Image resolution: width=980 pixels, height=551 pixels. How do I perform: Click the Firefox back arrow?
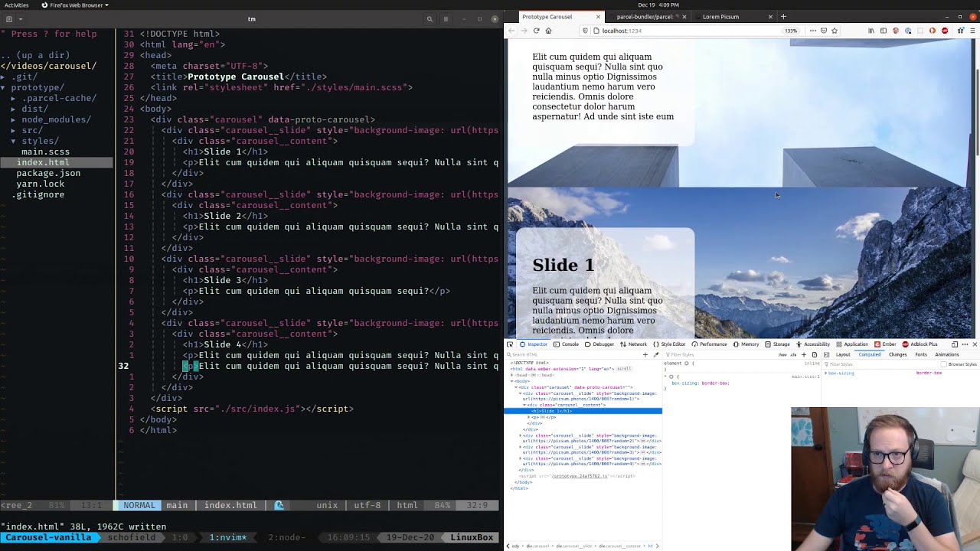pyautogui.click(x=512, y=31)
